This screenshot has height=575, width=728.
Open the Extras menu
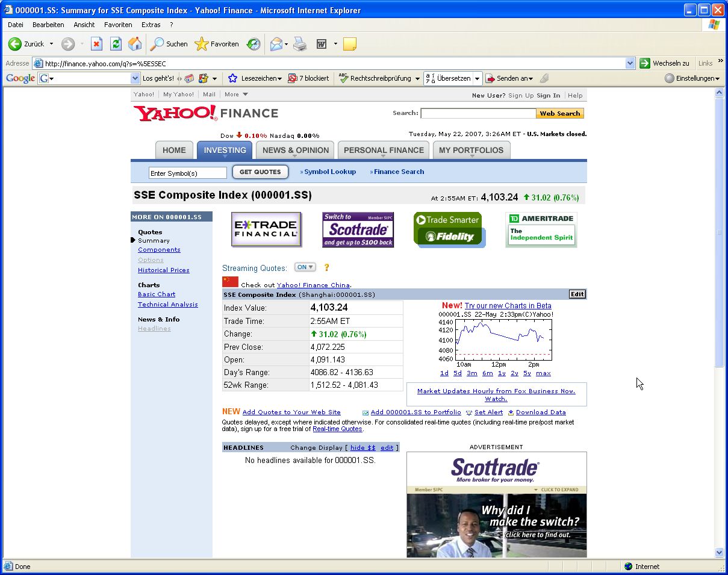[x=151, y=25]
